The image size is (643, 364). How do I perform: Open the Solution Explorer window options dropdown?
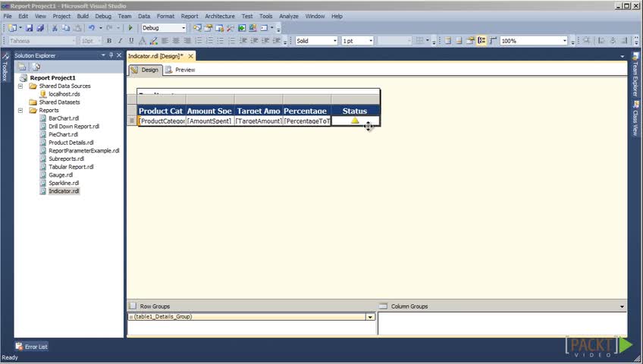[x=103, y=55]
